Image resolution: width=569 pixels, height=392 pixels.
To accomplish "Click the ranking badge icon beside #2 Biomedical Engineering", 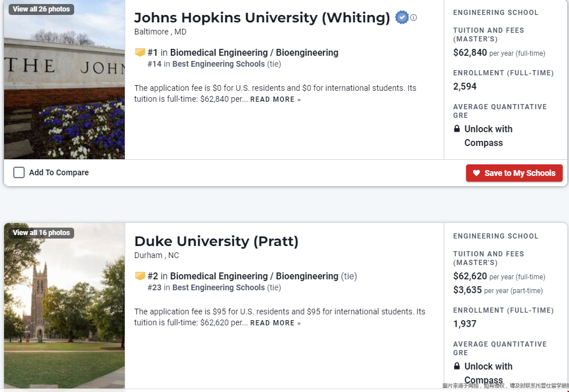I will (140, 276).
